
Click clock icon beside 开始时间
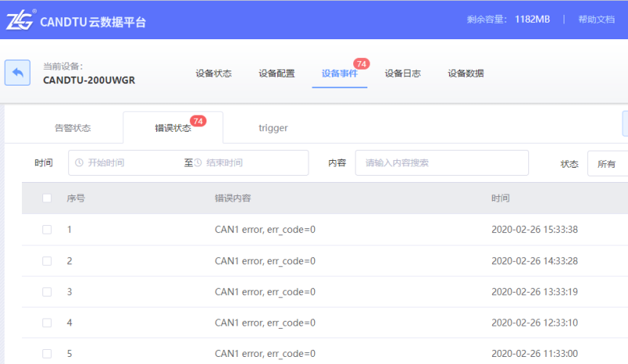click(79, 162)
